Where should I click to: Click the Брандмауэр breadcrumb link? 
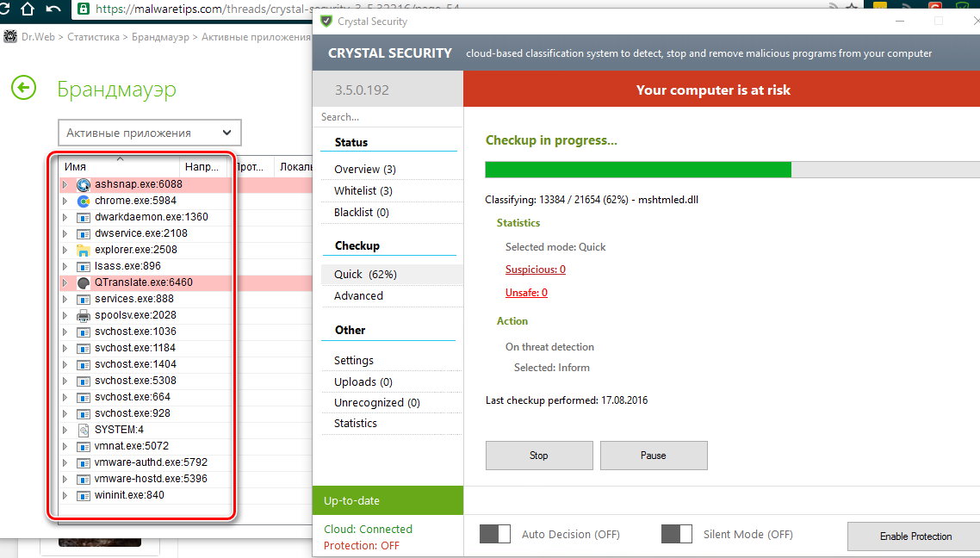coord(160,37)
